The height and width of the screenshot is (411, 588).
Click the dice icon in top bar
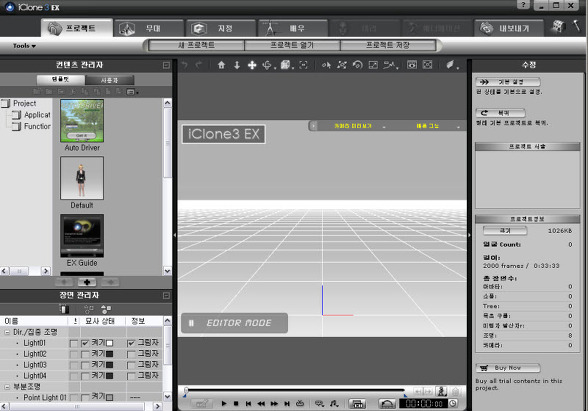tap(558, 26)
